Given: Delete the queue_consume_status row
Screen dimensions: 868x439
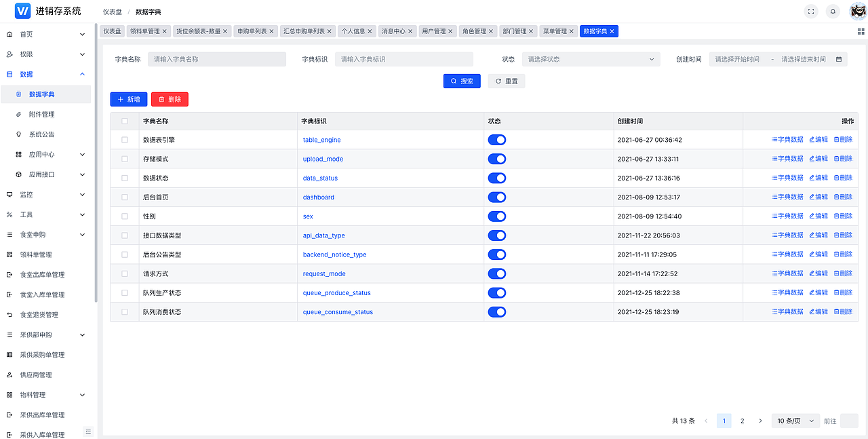Looking at the screenshot, I should pyautogui.click(x=843, y=311).
